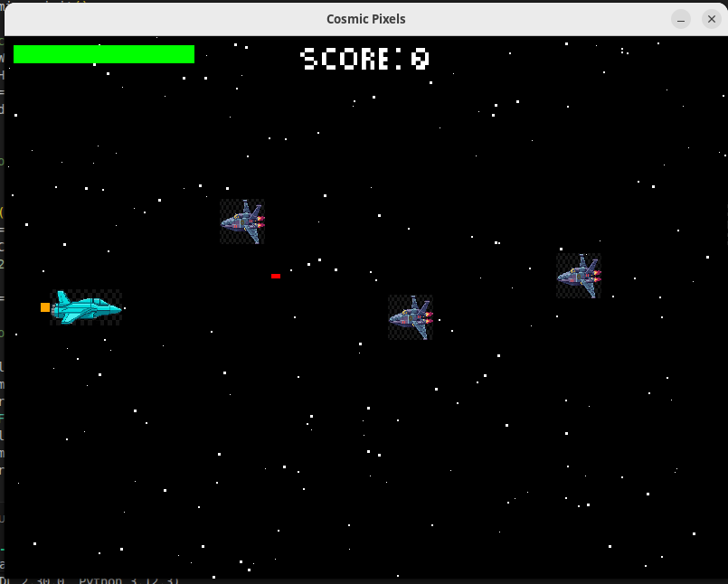This screenshot has height=584, width=728.
Task: Click the cyan player spaceship
Action: pyautogui.click(x=85, y=308)
